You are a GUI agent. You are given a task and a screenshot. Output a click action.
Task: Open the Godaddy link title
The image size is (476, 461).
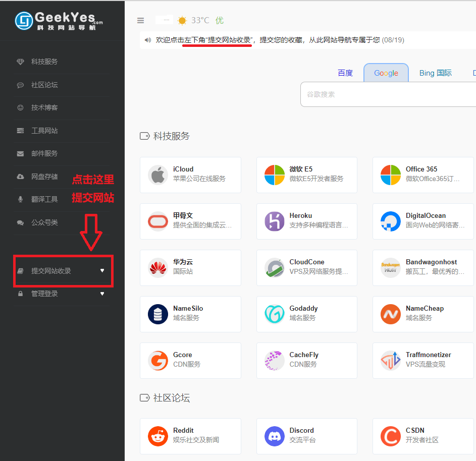click(303, 309)
